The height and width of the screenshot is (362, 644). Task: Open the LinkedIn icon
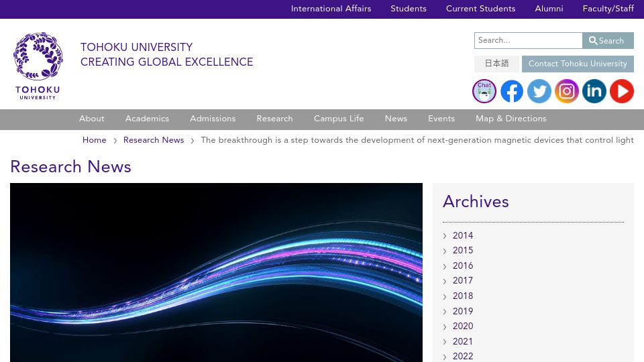[x=594, y=91]
